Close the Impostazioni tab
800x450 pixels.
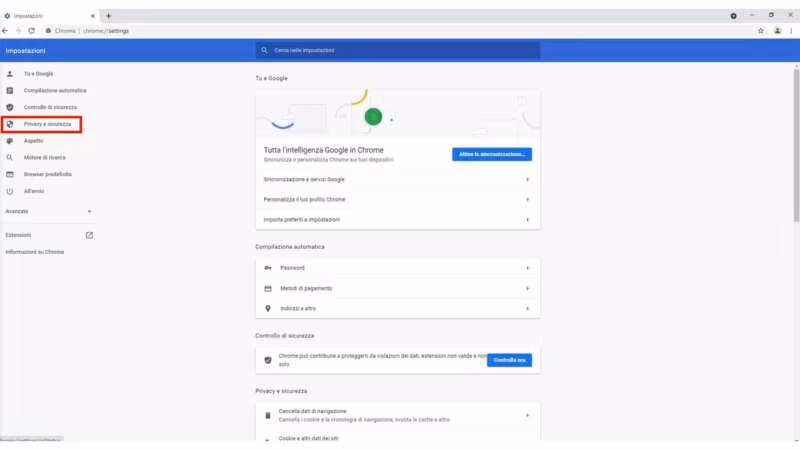coord(92,16)
